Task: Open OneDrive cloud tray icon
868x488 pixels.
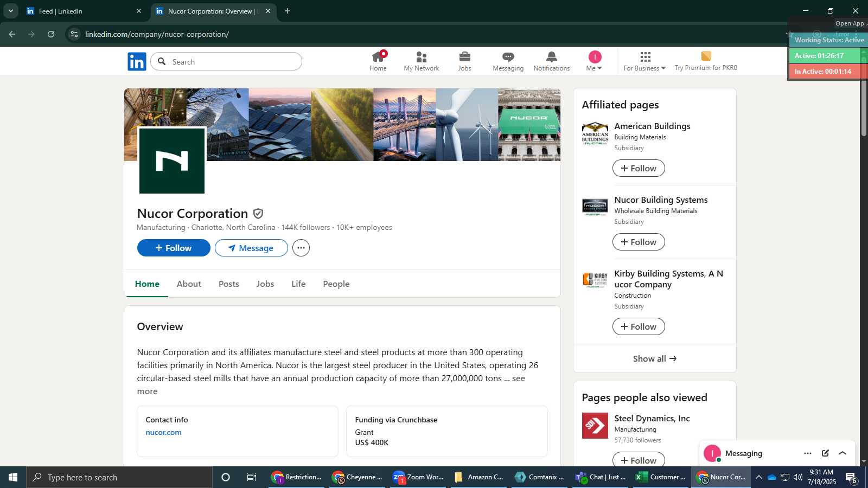Action: point(771,477)
